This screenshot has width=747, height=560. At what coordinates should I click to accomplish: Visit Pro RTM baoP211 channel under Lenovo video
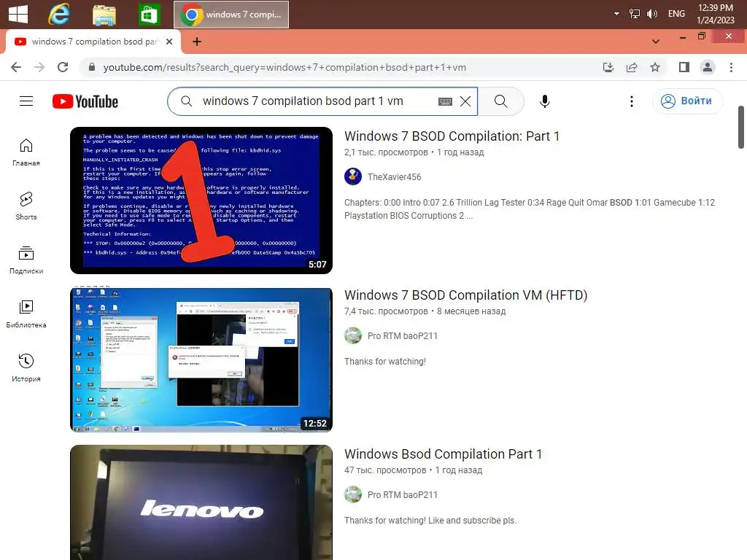click(402, 495)
